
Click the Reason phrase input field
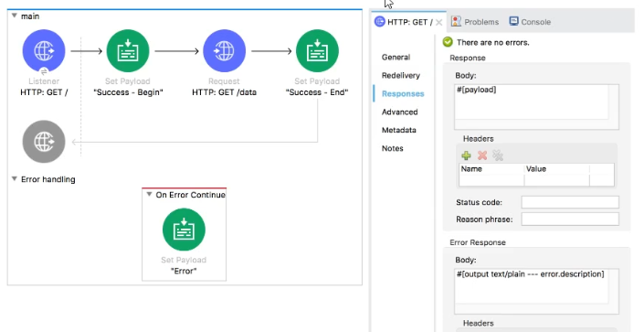570,220
